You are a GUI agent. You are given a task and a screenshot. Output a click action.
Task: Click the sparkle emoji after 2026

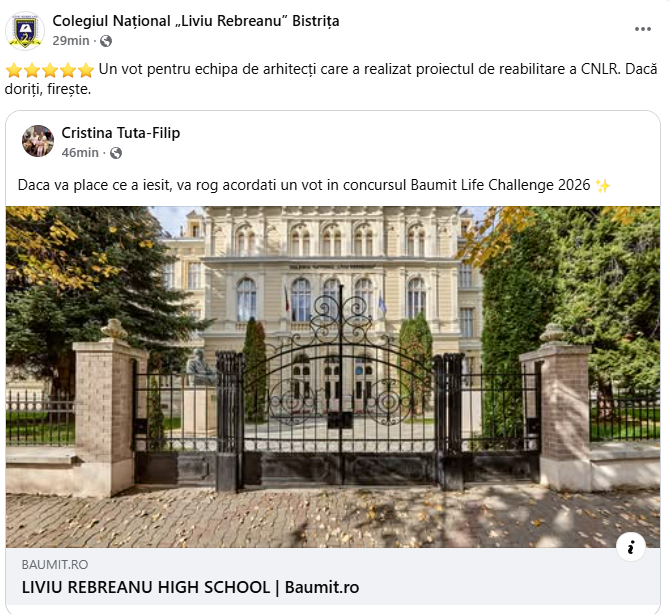(602, 186)
